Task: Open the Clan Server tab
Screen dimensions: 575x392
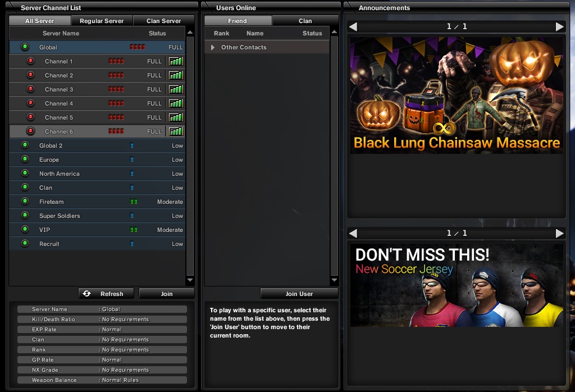Action: click(163, 21)
